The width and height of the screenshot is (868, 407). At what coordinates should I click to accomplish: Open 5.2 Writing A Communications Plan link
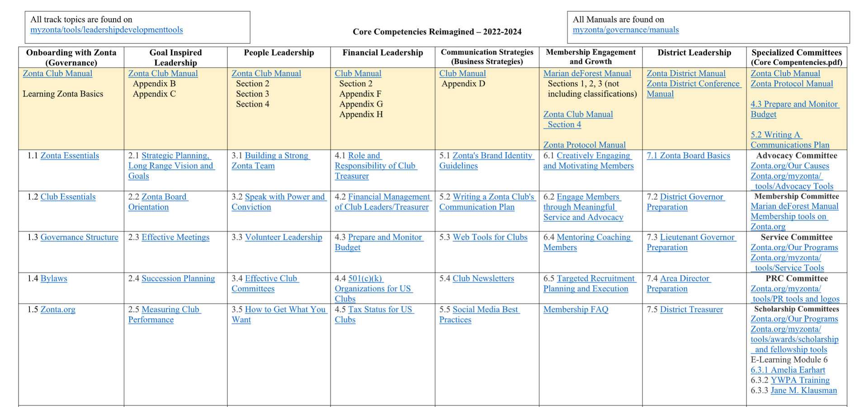tap(790, 140)
